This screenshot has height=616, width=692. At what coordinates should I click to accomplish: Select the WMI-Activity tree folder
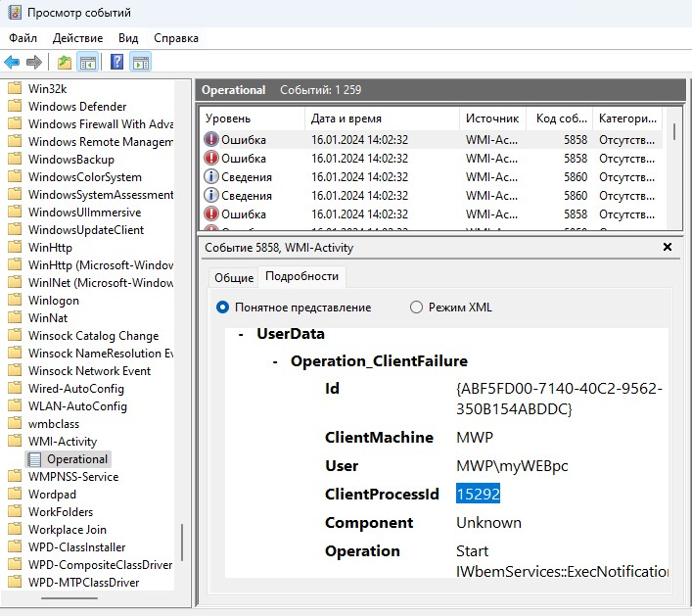pyautogui.click(x=63, y=441)
